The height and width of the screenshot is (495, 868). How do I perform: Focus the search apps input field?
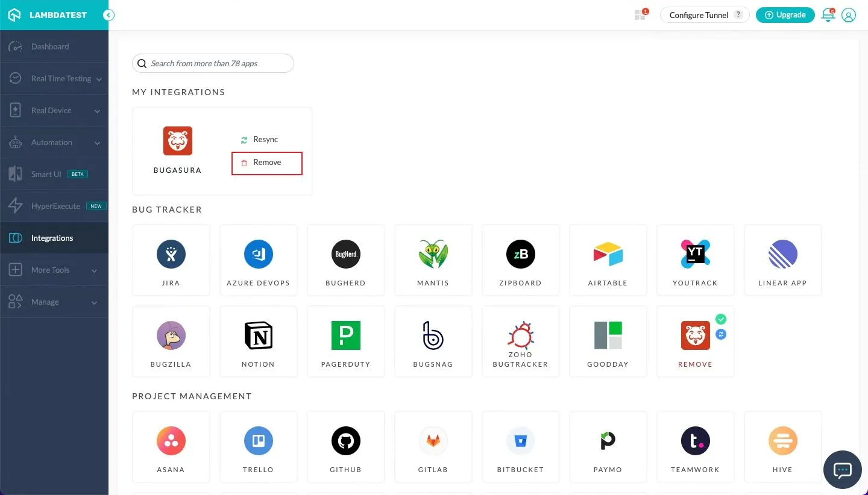click(217, 63)
